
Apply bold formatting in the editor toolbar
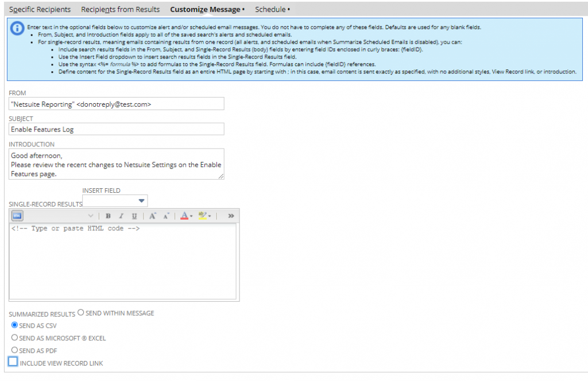pos(108,216)
